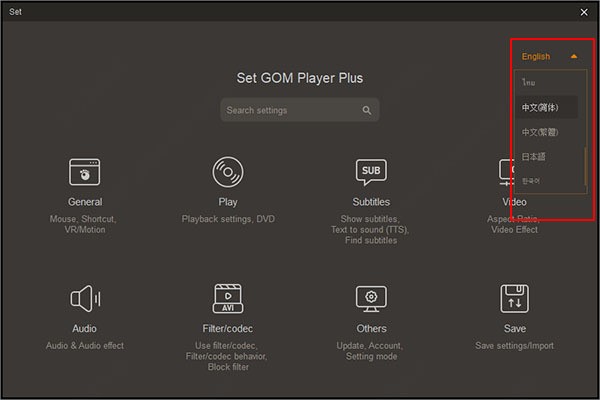600x400 pixels.
Task: Click 'Video Effect' description text
Action: (x=515, y=230)
